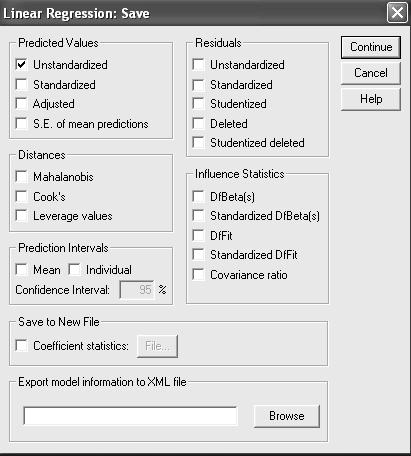Select Leverage values checkbox
Screen dimensions: 411x456
click(21, 216)
